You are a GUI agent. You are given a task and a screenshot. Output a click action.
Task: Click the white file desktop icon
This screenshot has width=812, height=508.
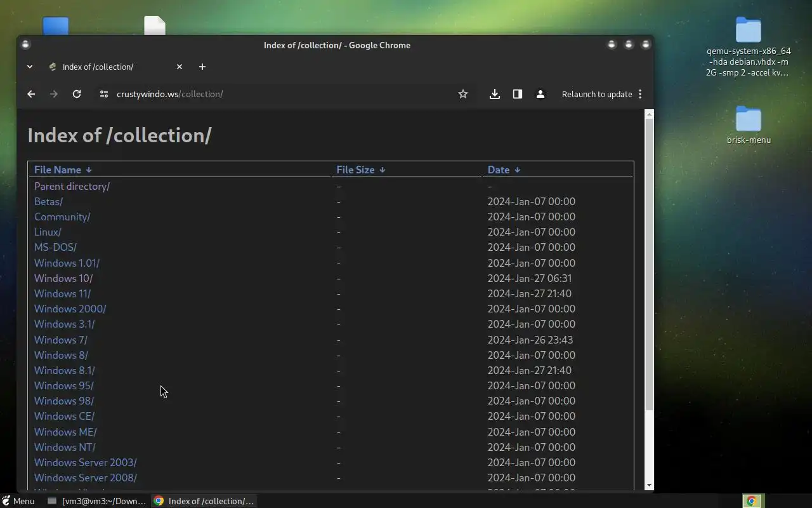[x=155, y=25]
